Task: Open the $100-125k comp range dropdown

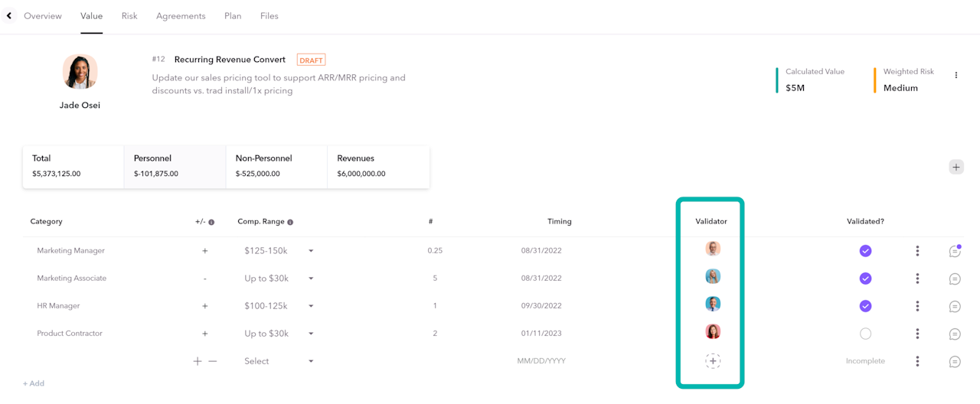Action: 311,306
